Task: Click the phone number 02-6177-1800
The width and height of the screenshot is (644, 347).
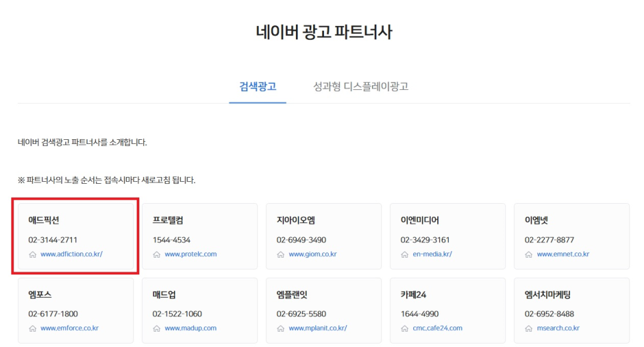Action: (53, 314)
